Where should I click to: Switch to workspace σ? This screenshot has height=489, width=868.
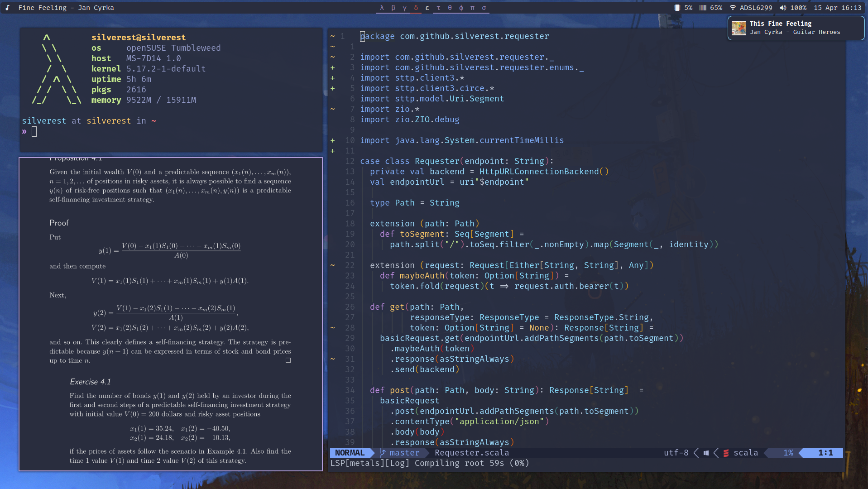tap(484, 8)
